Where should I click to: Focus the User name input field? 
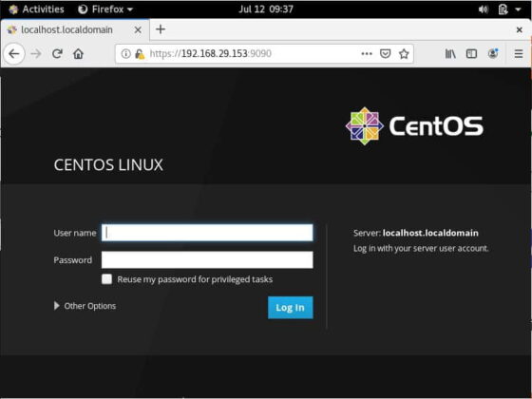click(x=207, y=233)
